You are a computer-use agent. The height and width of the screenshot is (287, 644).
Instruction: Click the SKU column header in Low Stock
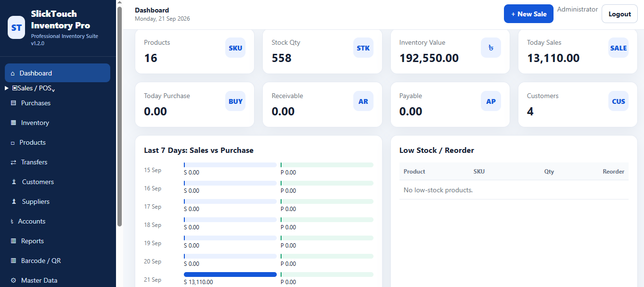pyautogui.click(x=479, y=172)
